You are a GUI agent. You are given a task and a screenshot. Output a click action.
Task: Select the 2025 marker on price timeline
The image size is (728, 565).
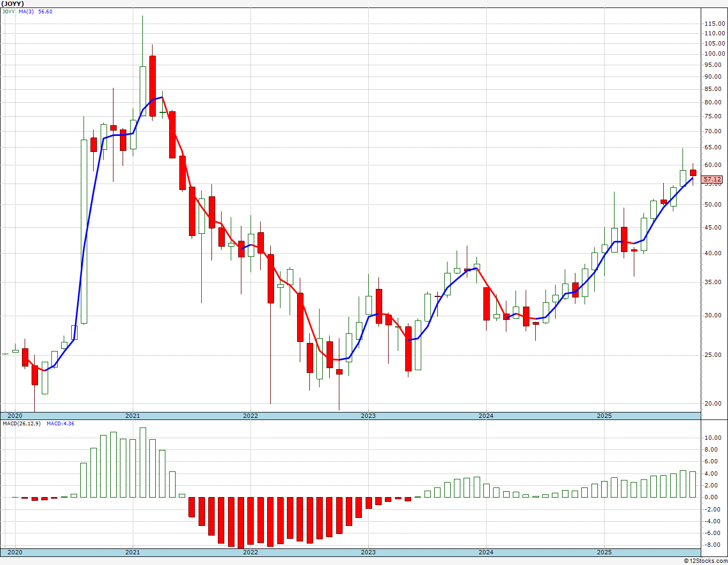tap(604, 416)
